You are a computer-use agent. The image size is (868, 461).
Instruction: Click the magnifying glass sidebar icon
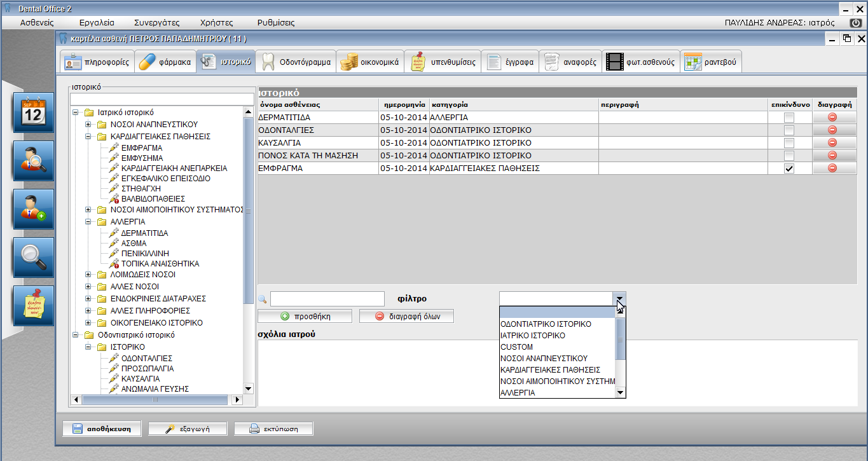33,258
